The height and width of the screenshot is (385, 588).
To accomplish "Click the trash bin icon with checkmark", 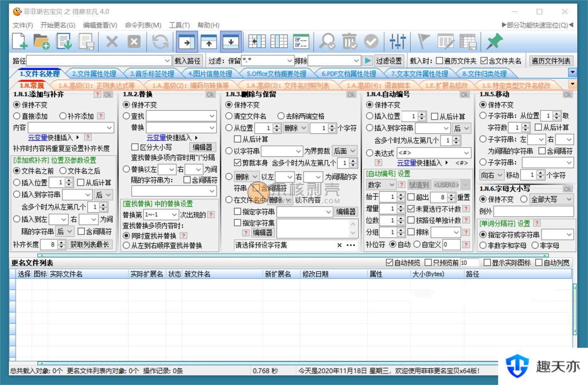I will coord(349,42).
